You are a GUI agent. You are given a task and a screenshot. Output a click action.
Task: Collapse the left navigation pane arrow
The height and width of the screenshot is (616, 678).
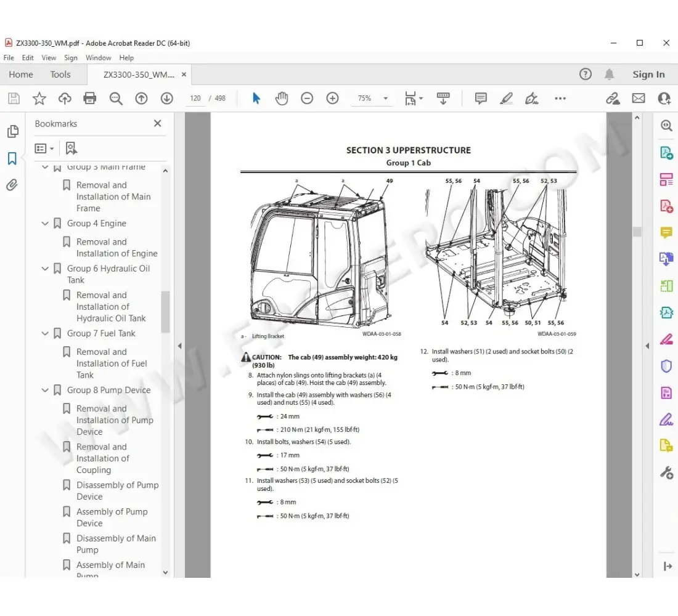(179, 346)
